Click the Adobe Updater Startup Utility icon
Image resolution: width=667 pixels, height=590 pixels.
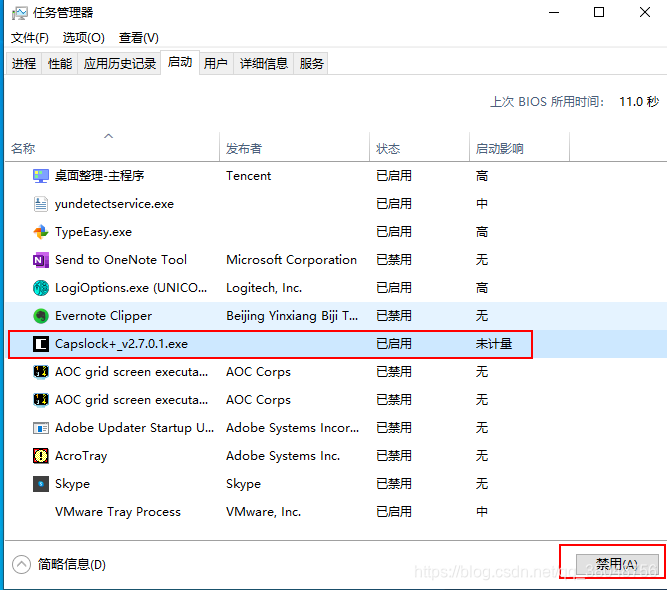[x=41, y=428]
